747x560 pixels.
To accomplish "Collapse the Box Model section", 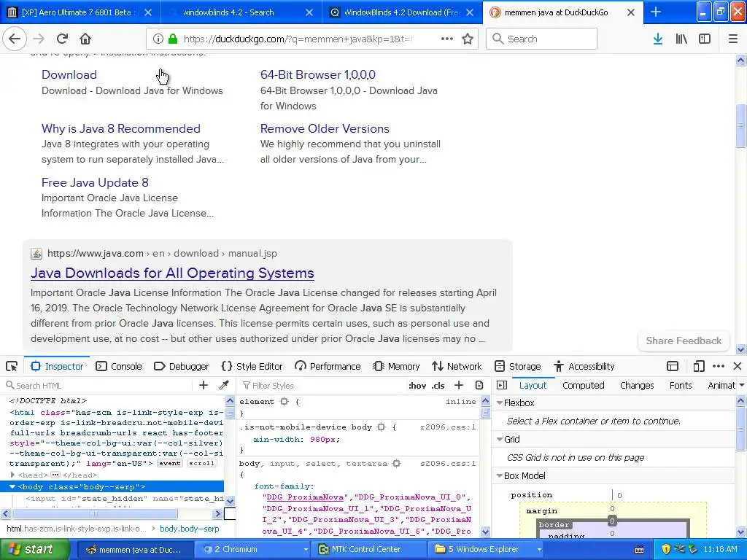I will (x=500, y=475).
